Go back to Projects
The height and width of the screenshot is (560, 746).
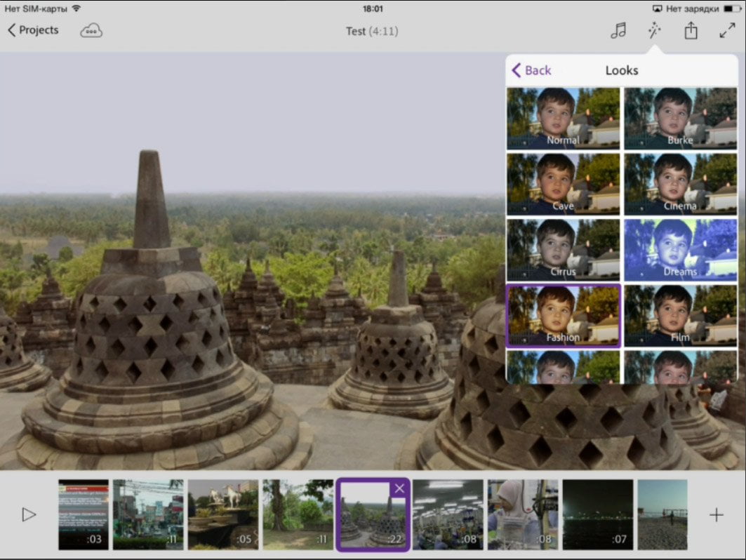click(33, 30)
